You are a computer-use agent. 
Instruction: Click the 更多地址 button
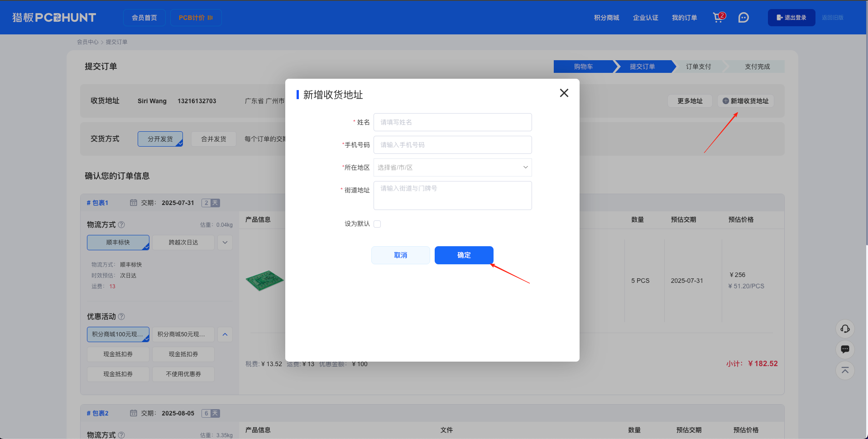(x=690, y=101)
